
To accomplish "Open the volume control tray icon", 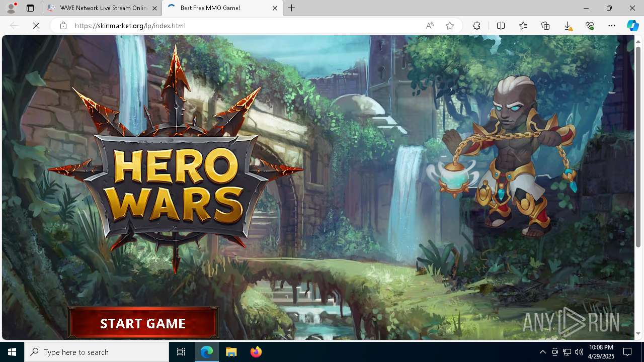I will [x=579, y=352].
